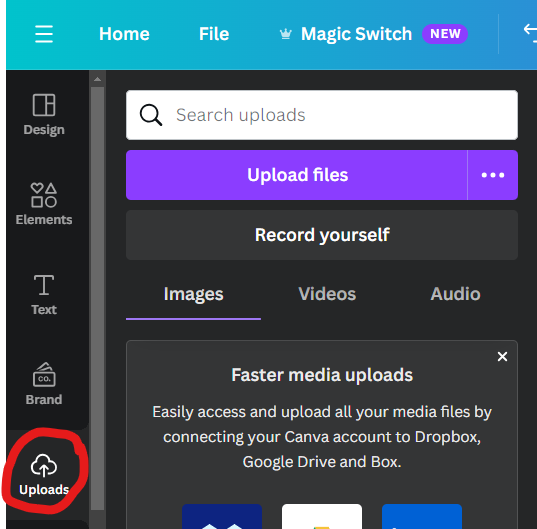Click the sidebar vertical scrollbar track
This screenshot has width=537, height=529.
(98, 298)
